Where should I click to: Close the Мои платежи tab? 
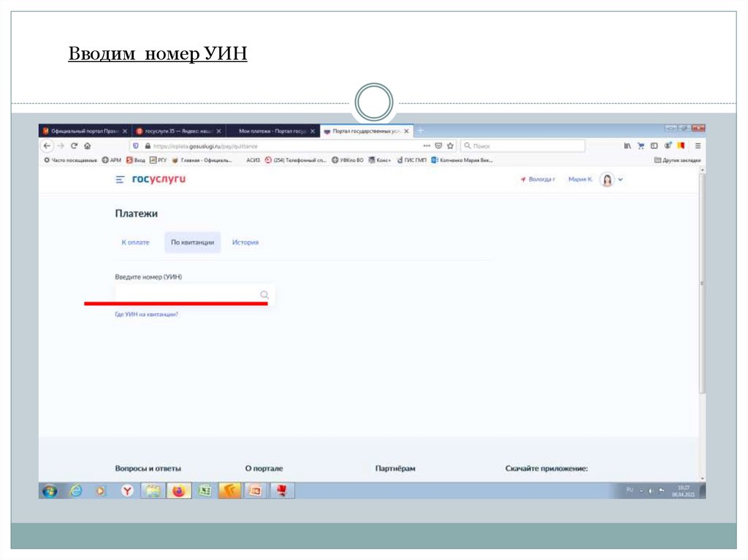click(313, 131)
